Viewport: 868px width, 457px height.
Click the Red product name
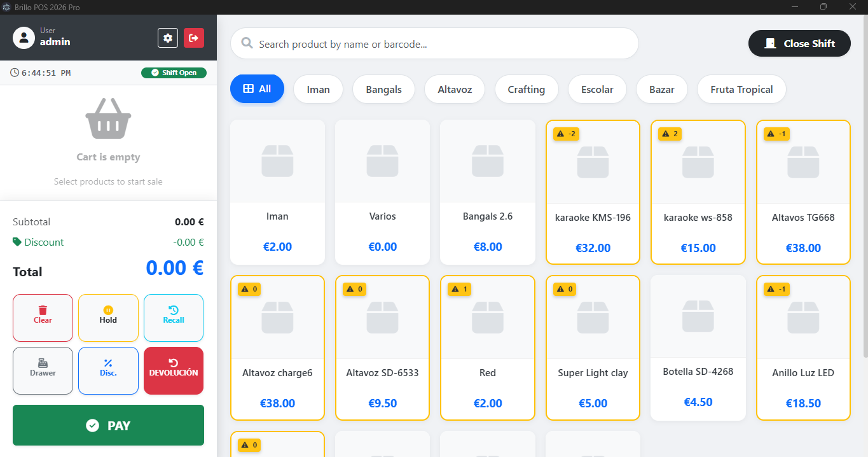click(x=488, y=373)
